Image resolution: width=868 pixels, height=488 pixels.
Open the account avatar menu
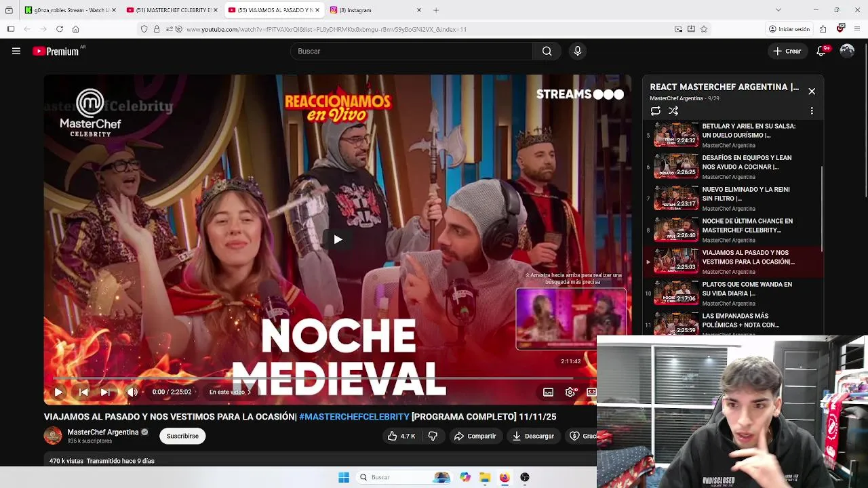(847, 51)
